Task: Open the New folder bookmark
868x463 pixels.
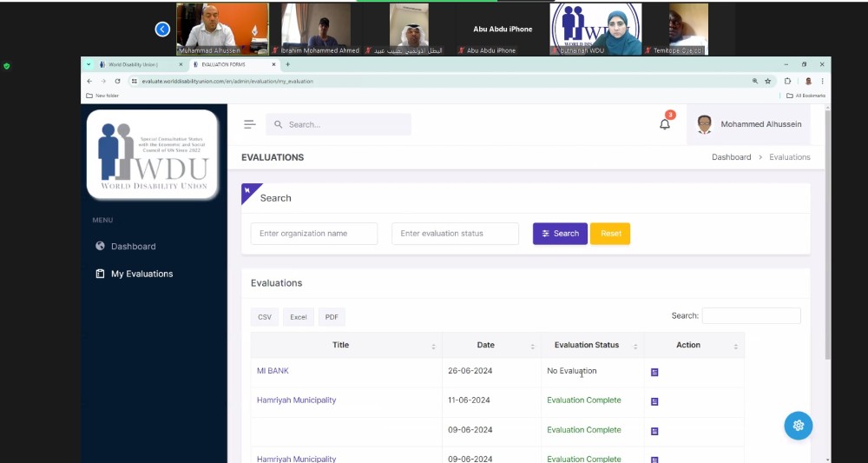Action: coord(102,96)
